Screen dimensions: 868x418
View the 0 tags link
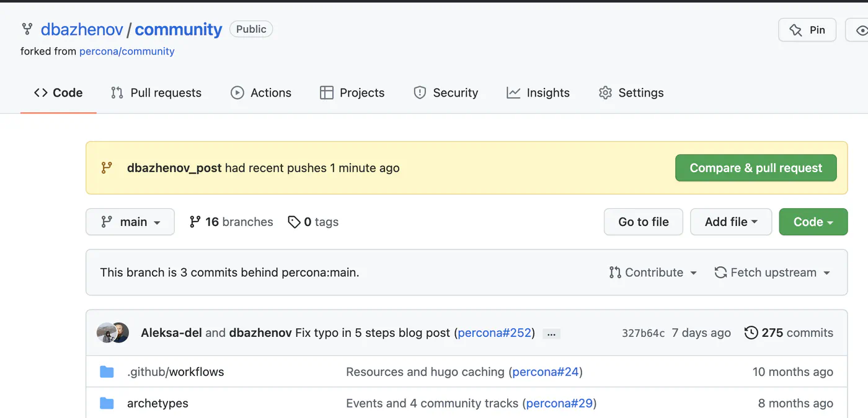[x=314, y=222]
